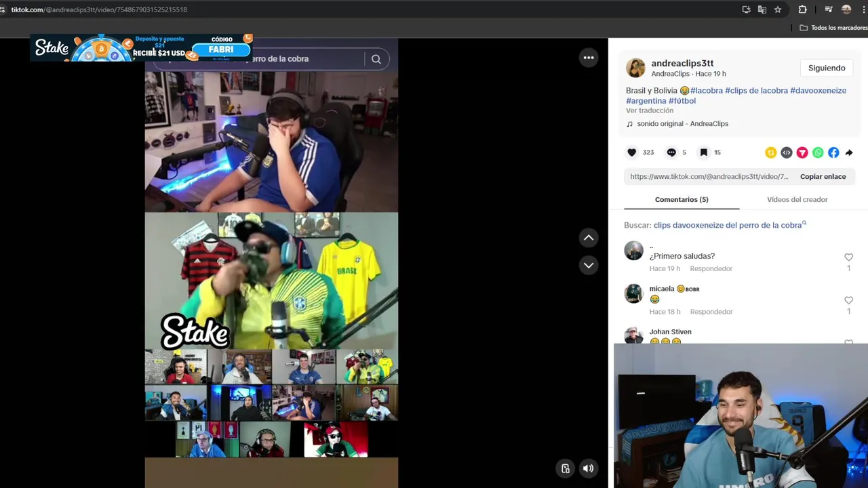Click 'Hace 18 h' timestamp on micaela's comment

tap(665, 312)
